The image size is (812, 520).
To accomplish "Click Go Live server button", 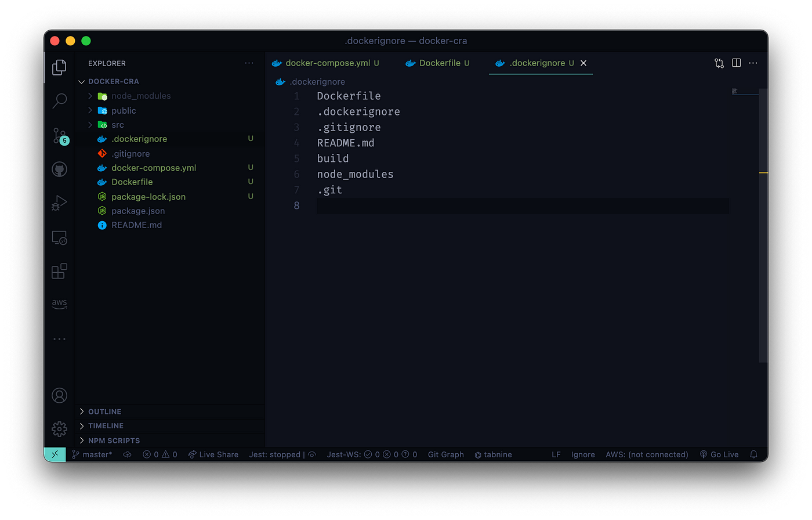I will point(719,454).
